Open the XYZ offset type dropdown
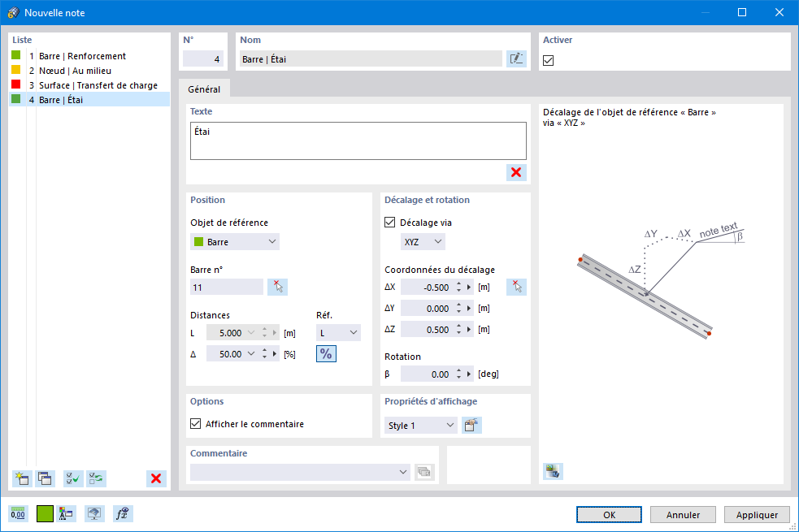Screen dimensions: 799x532 pyautogui.click(x=423, y=242)
